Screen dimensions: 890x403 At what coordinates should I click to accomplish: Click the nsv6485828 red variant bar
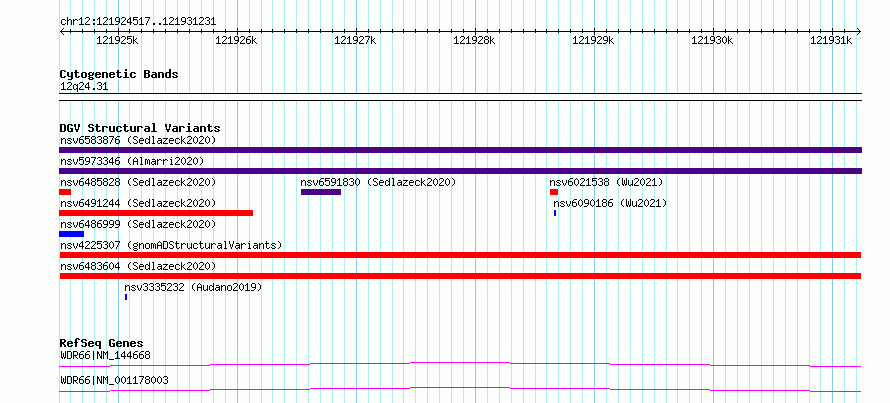click(x=65, y=192)
